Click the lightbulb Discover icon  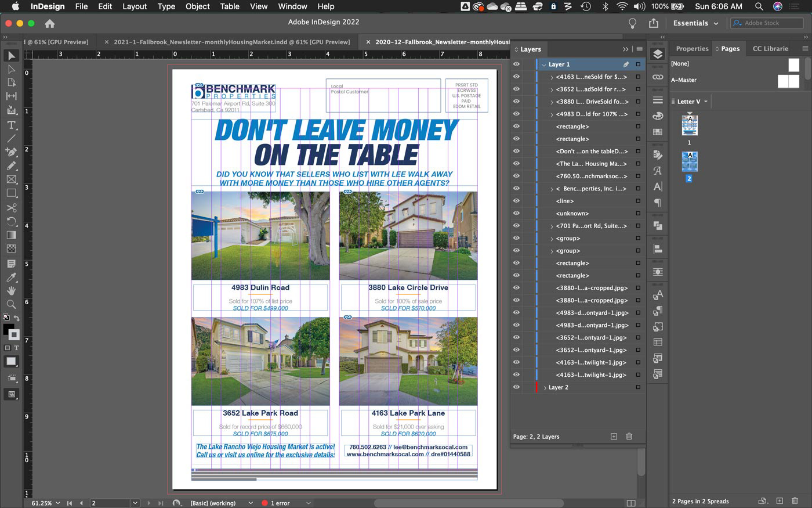(x=632, y=23)
